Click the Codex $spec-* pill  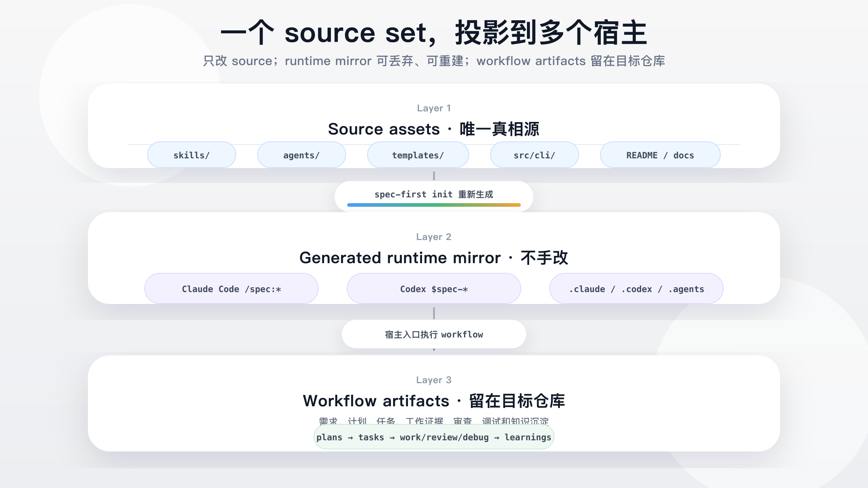pyautogui.click(x=434, y=288)
